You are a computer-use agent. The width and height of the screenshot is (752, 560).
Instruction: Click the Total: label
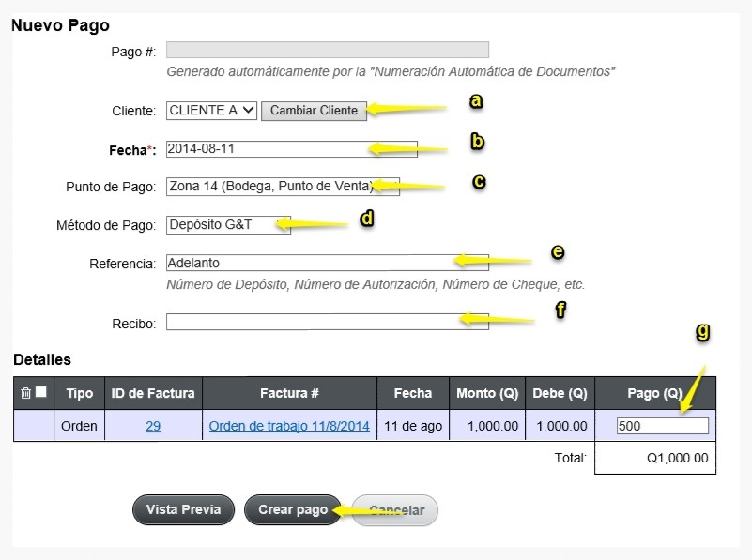[570, 458]
